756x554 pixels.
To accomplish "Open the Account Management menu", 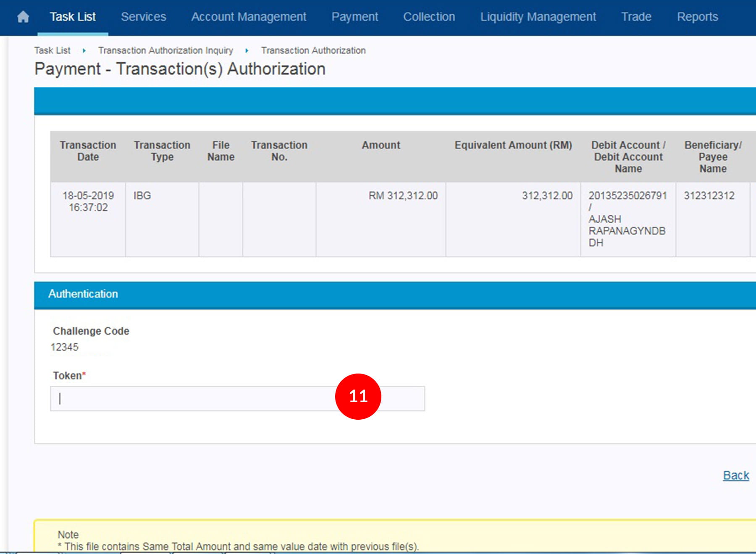I will [x=249, y=17].
